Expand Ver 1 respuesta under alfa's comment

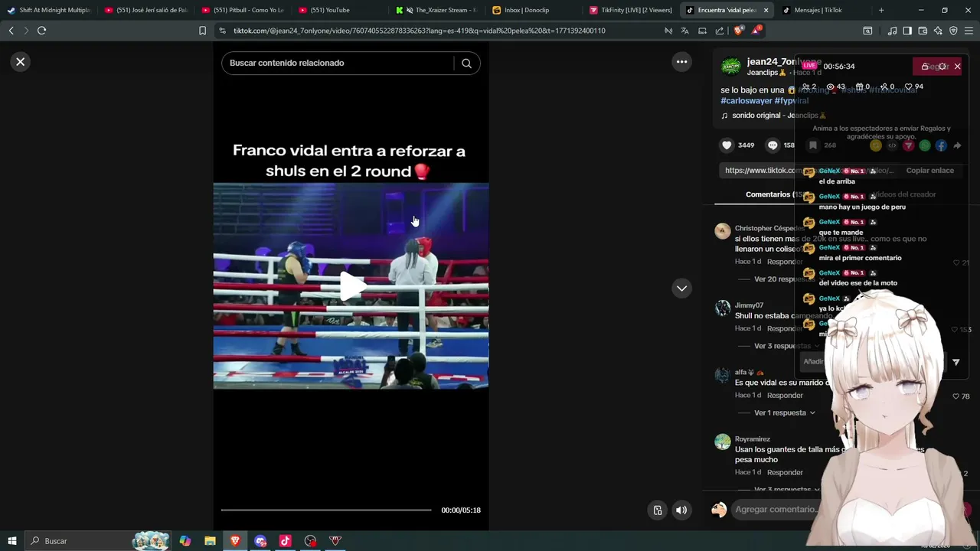point(785,412)
